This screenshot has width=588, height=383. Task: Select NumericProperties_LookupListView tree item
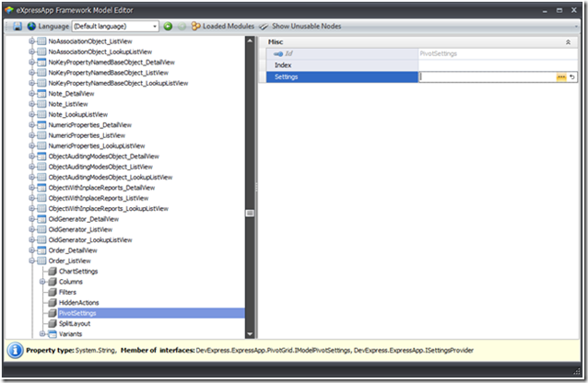tap(97, 145)
